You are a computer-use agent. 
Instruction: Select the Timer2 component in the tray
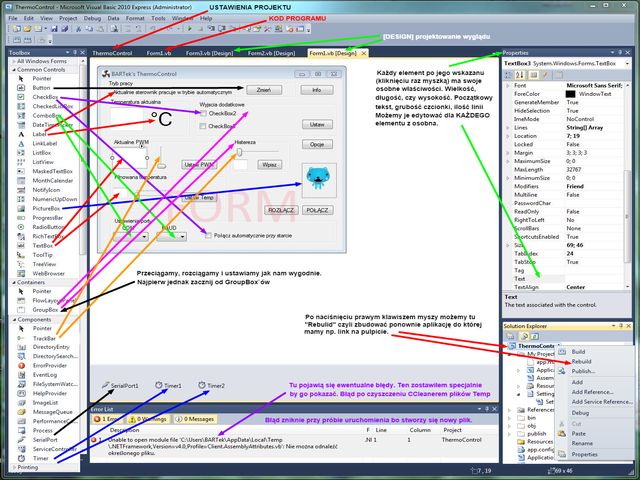(211, 386)
